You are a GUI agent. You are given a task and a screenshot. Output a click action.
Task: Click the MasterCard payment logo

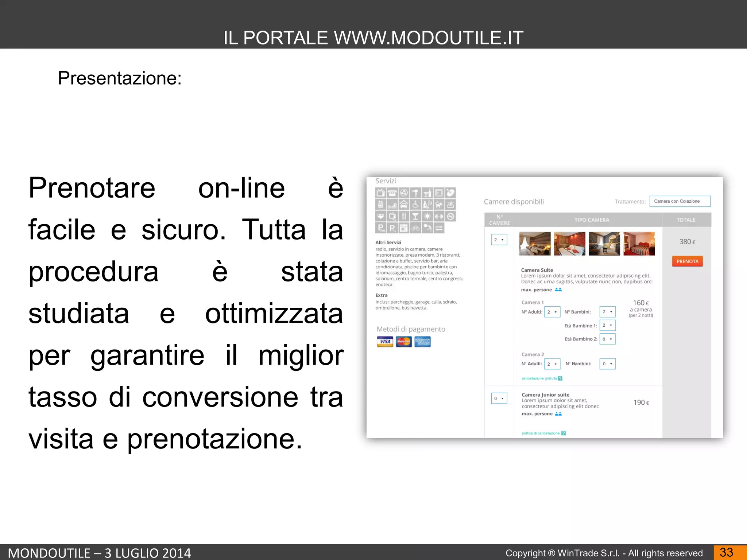click(404, 342)
